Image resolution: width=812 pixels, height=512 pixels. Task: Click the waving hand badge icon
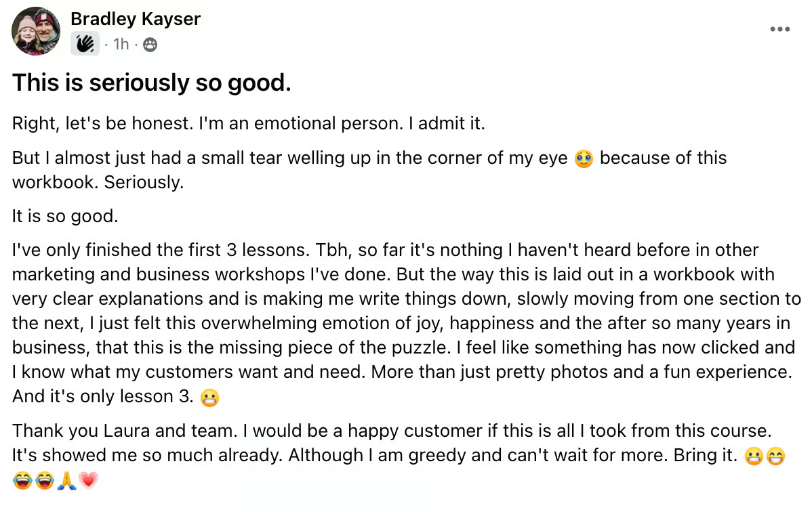point(85,44)
